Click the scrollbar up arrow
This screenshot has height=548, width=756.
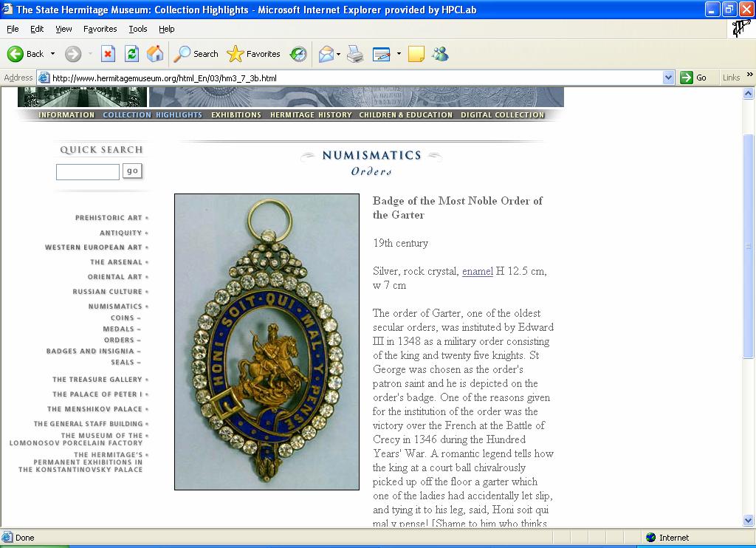749,94
